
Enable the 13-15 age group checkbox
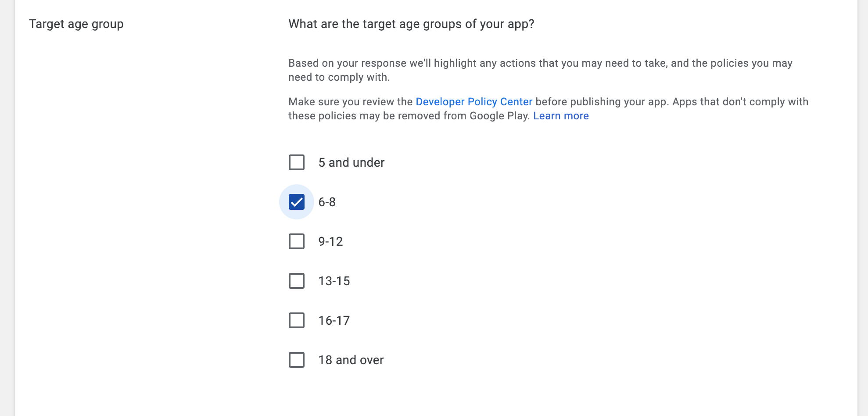tap(297, 281)
